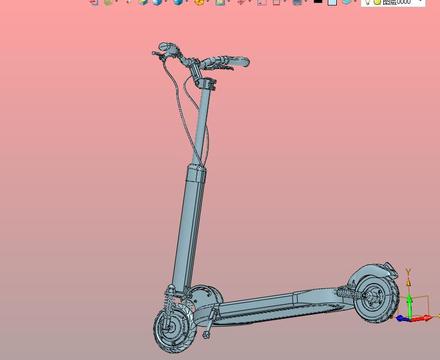The width and height of the screenshot is (440, 360).
Task: Click the green cube toolbar icon
Action: (x=108, y=2)
